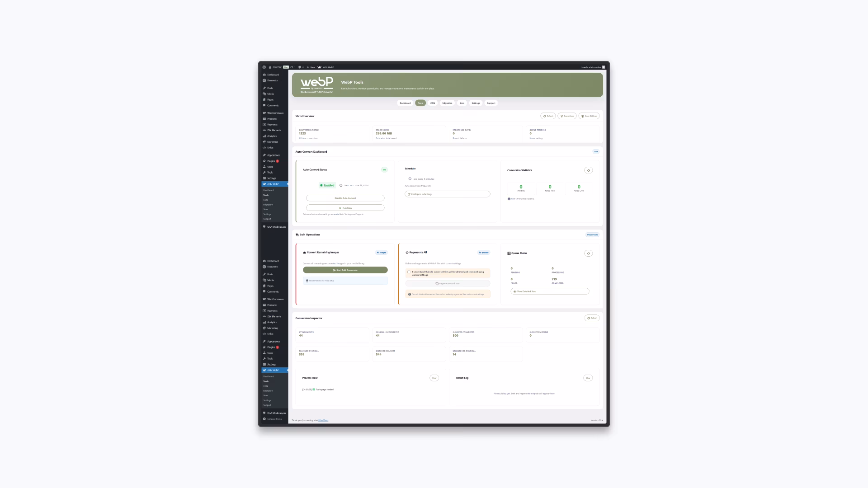868x488 pixels.
Task: Switch to the Migration tab
Action: tap(447, 103)
